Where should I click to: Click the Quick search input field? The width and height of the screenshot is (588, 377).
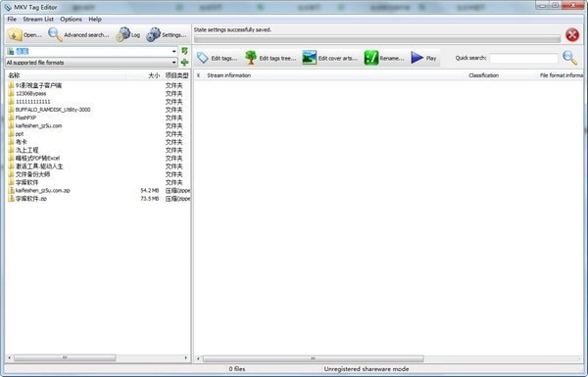524,58
